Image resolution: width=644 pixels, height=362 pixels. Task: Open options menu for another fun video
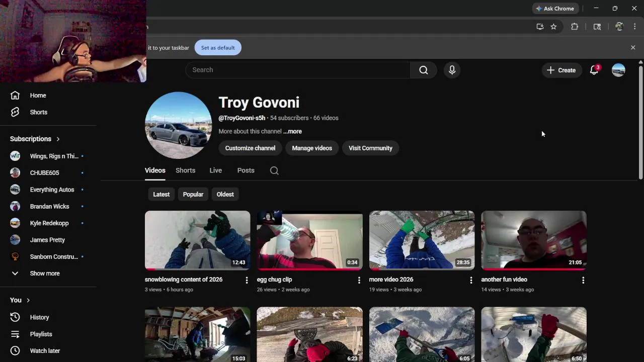(x=583, y=280)
